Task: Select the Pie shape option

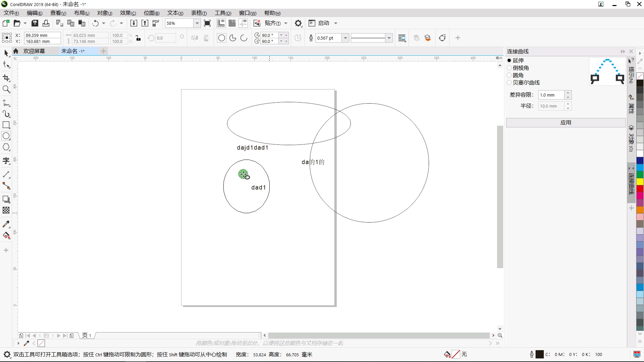Action: (233, 38)
